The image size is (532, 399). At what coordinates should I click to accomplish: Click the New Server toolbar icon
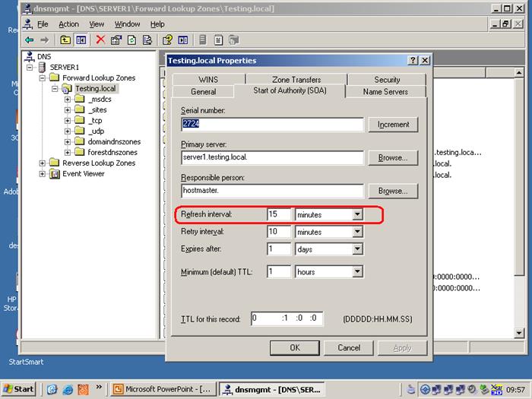point(203,40)
